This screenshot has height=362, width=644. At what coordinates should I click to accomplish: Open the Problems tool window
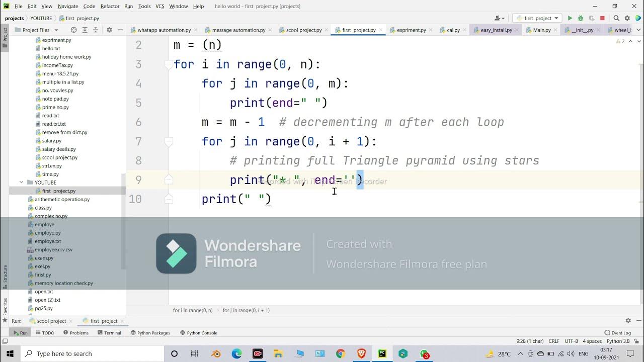(76, 333)
